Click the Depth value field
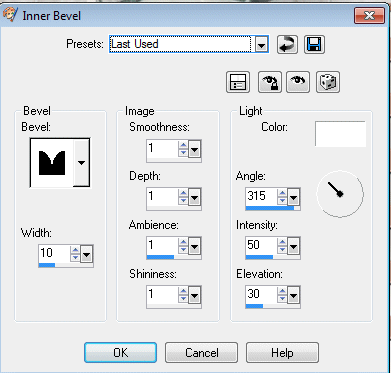Viewport: 391px width, 373px height. (162, 197)
